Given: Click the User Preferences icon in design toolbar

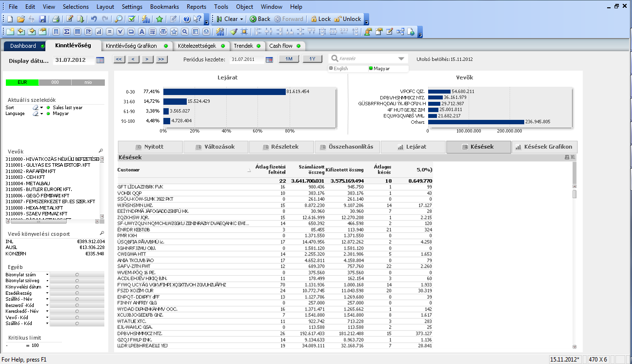Looking at the screenshot, I should (x=368, y=32).
